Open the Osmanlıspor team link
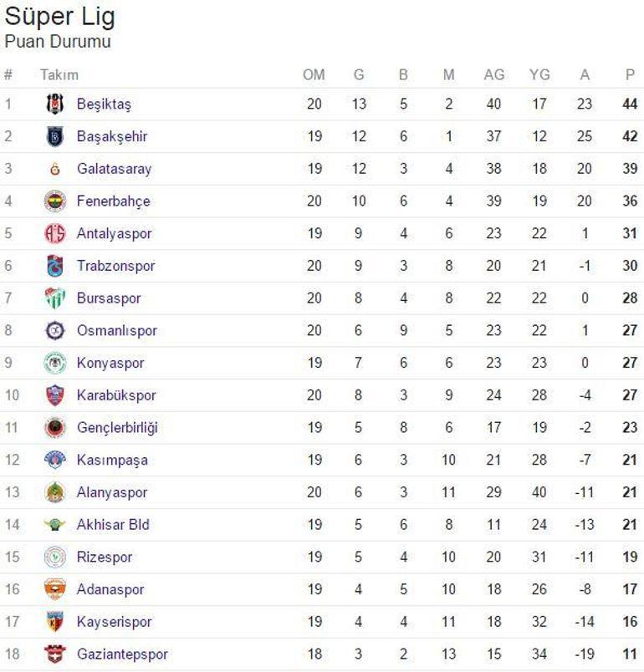Screen dimensions: 644x672 coord(116,331)
